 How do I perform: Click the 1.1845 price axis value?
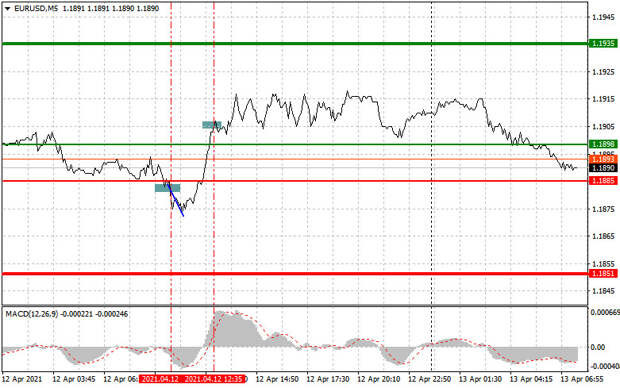point(603,291)
